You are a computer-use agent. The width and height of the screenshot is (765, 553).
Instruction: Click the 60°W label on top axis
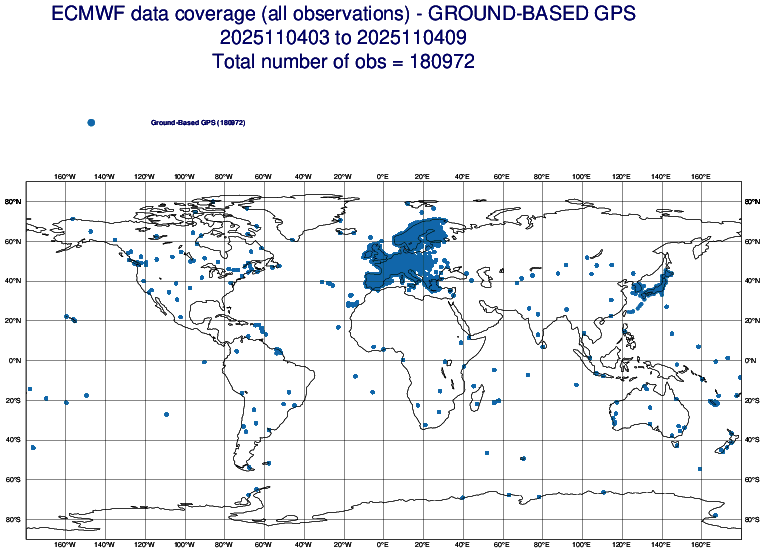point(263,177)
